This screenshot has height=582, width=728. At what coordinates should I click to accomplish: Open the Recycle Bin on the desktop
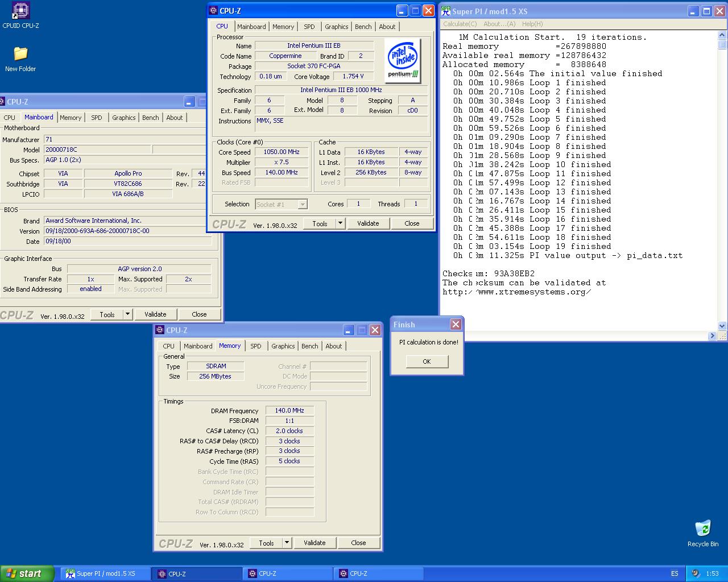tap(703, 533)
